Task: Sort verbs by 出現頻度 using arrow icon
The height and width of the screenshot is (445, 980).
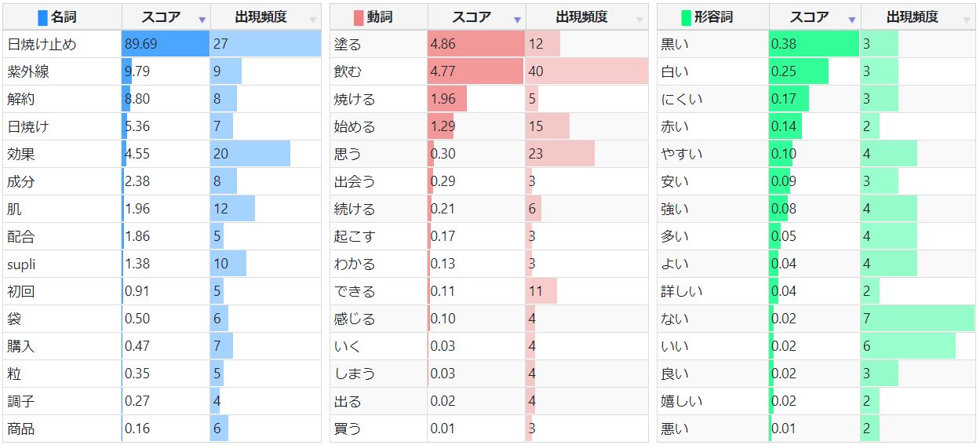Action: click(x=639, y=19)
